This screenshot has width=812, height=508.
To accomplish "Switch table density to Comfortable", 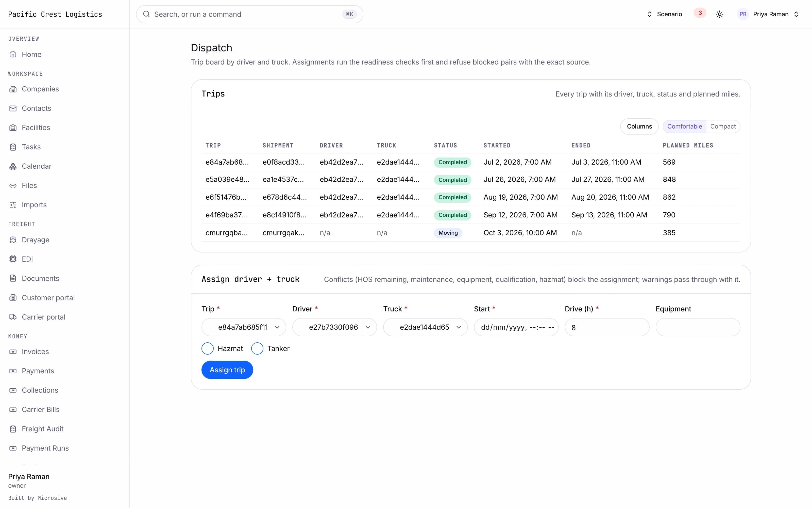I will pyautogui.click(x=685, y=126).
